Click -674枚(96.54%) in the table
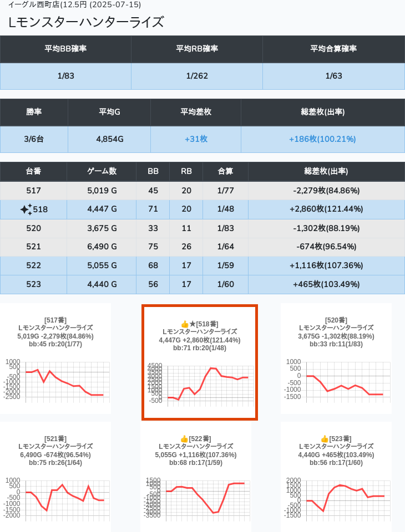The width and height of the screenshot is (405, 532). tap(326, 247)
